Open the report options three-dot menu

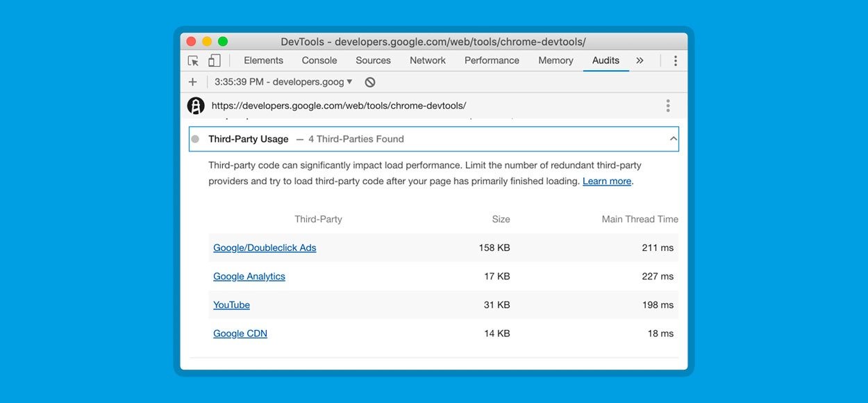[x=668, y=106]
